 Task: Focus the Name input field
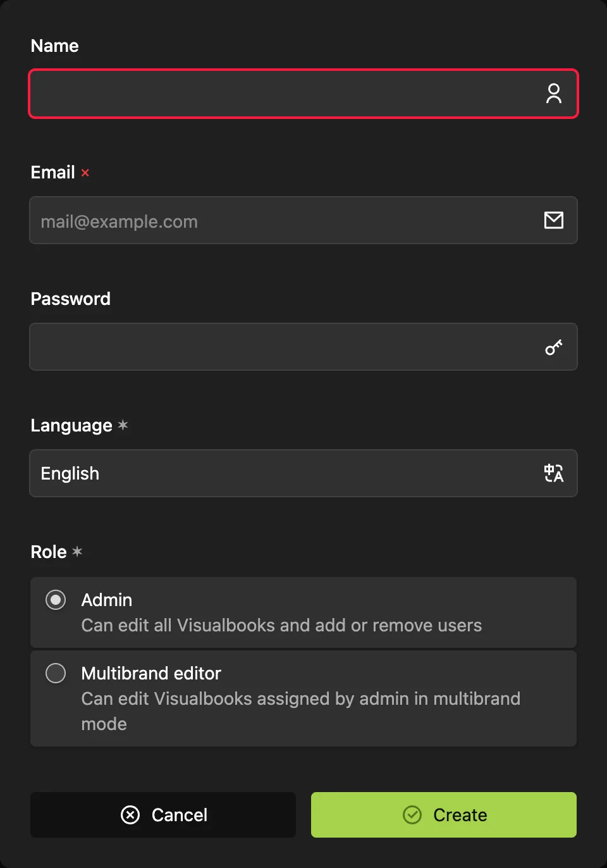click(303, 94)
